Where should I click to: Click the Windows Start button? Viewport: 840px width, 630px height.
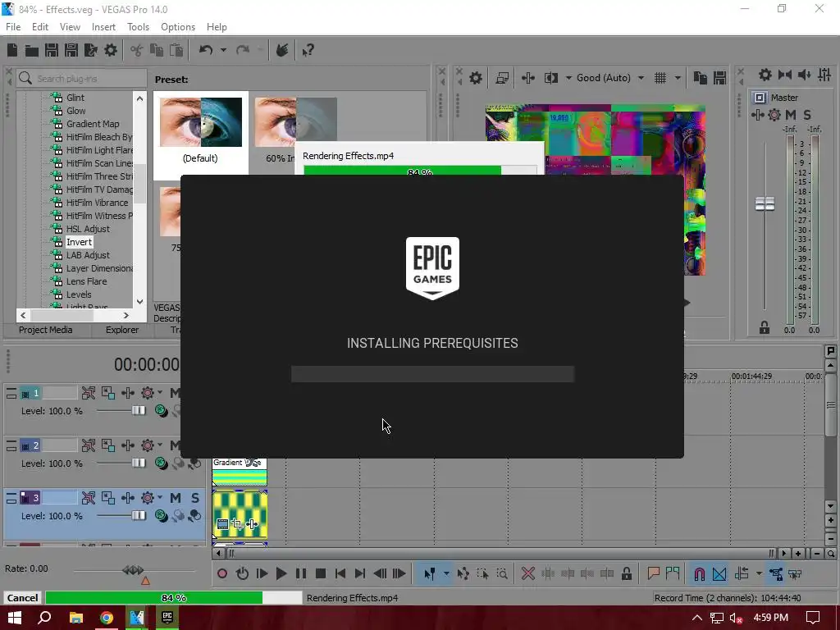tap(15, 618)
